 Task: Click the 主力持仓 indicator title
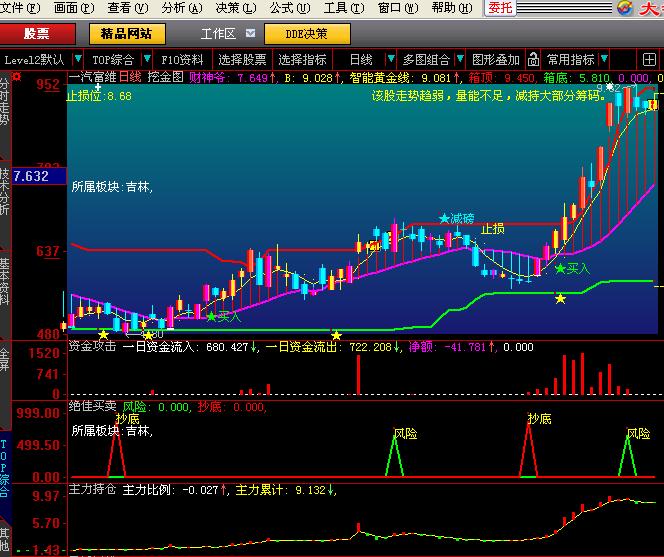point(92,489)
